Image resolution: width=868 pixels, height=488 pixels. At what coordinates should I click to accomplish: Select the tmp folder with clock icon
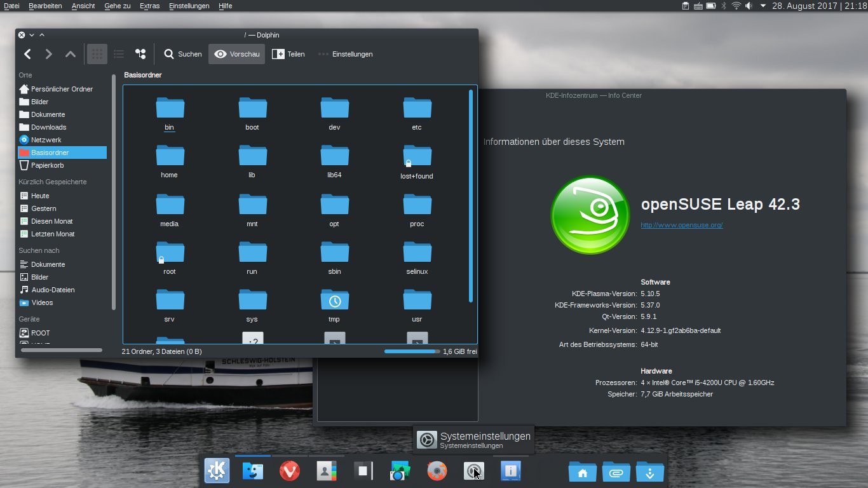point(335,299)
